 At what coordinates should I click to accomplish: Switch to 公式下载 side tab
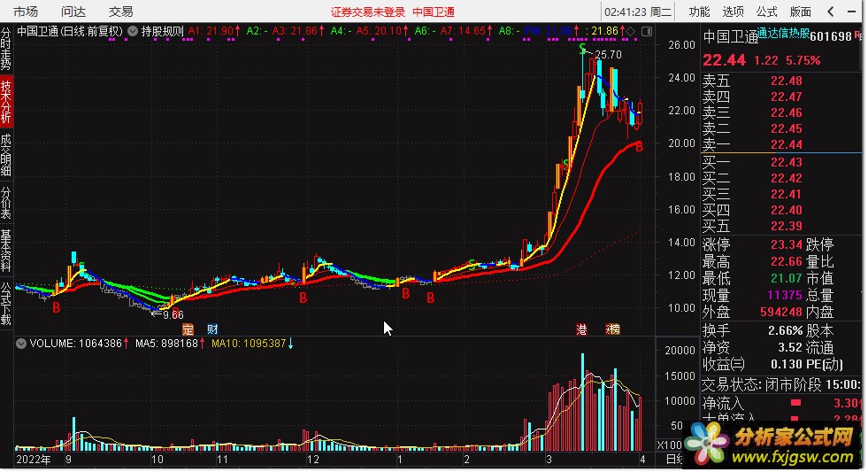pos(5,303)
